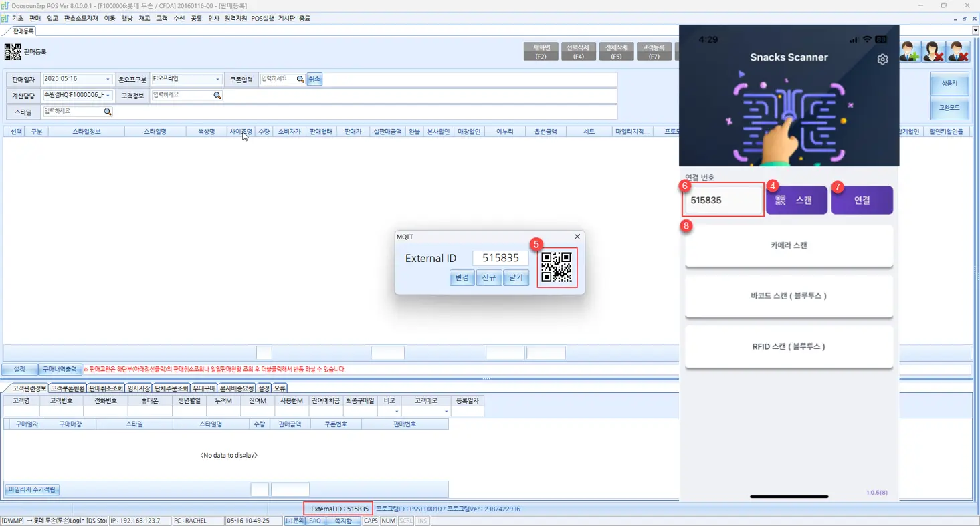
Task: Click the External ID : 515835 status text
Action: click(340, 509)
